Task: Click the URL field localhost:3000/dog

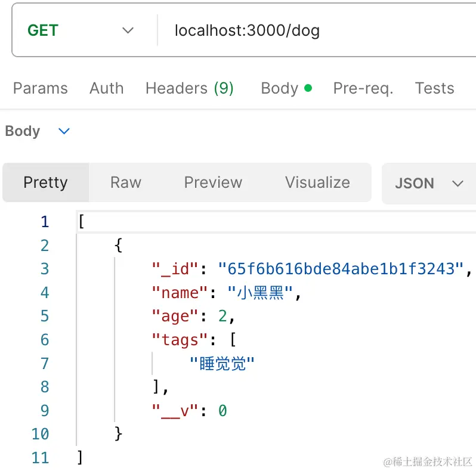Action: tap(247, 30)
